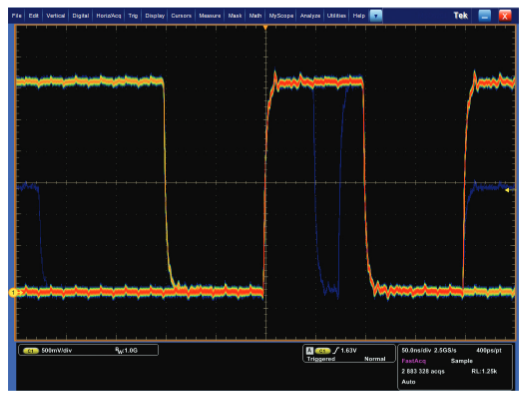
Task: Click the channel 1 ground reference marker
Action: click(x=13, y=293)
